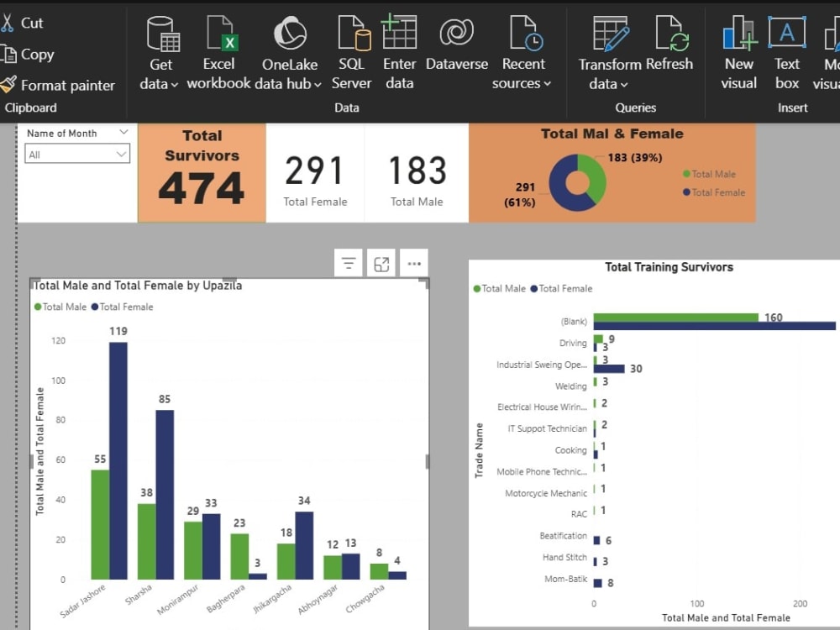Click Total Female legend in Training Survivors chart
The height and width of the screenshot is (630, 840).
[x=561, y=289]
